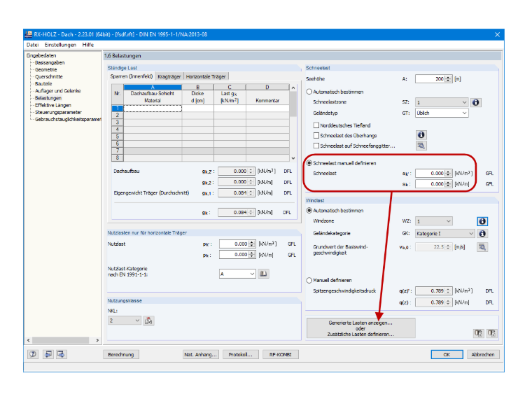This screenshot has width=532, height=399.
Task: Confirm with OK button
Action: 447,355
